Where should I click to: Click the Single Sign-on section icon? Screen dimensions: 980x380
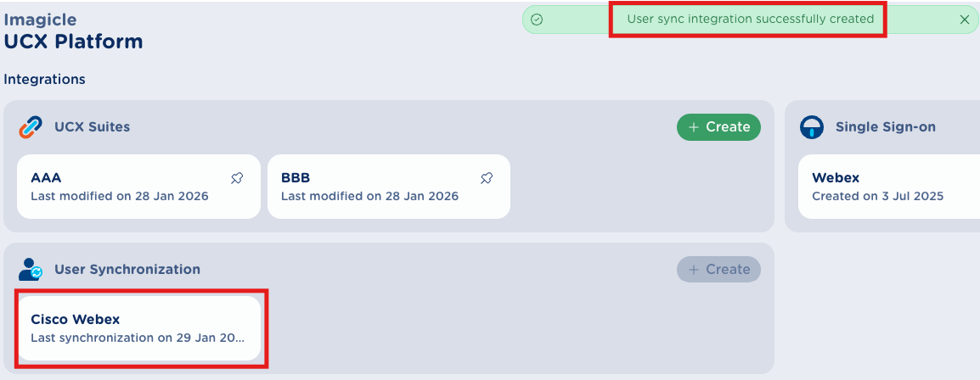[x=812, y=127]
